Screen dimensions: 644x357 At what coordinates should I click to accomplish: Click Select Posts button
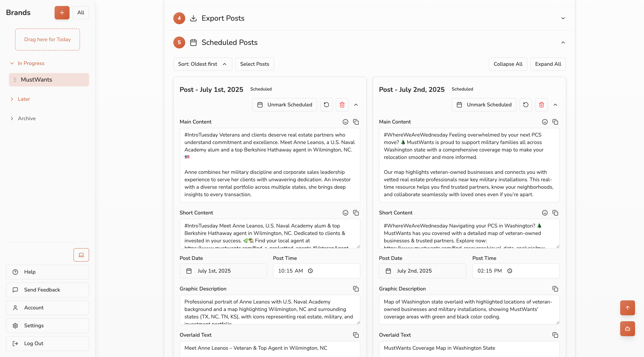(255, 64)
